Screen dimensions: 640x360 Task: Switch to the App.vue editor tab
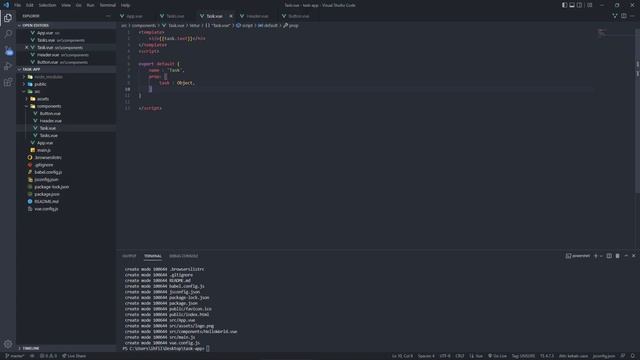pyautogui.click(x=134, y=16)
